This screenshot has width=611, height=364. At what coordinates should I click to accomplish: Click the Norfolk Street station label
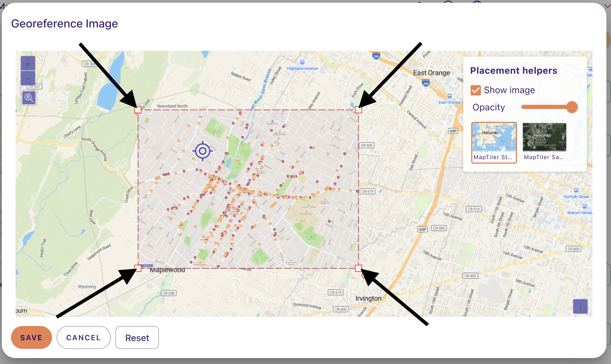tap(576, 196)
